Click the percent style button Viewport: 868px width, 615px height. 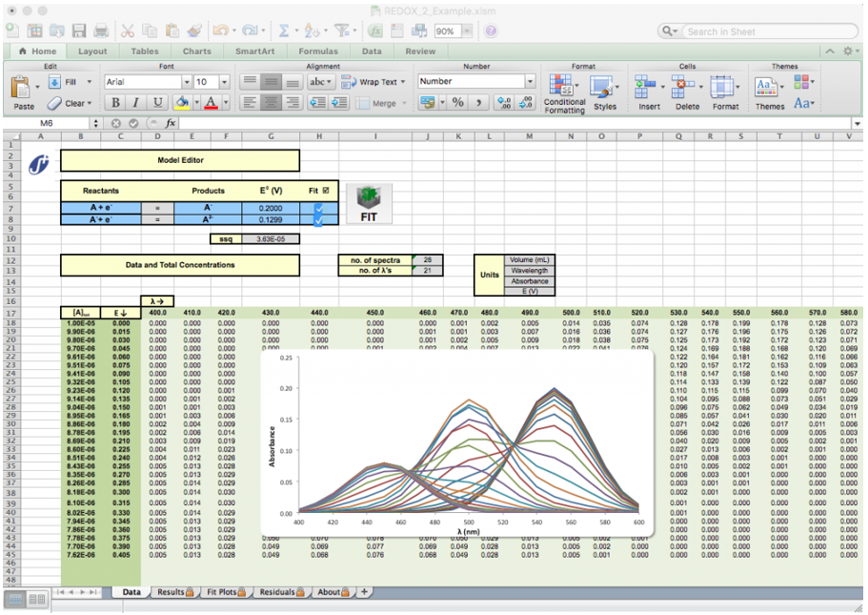457,103
